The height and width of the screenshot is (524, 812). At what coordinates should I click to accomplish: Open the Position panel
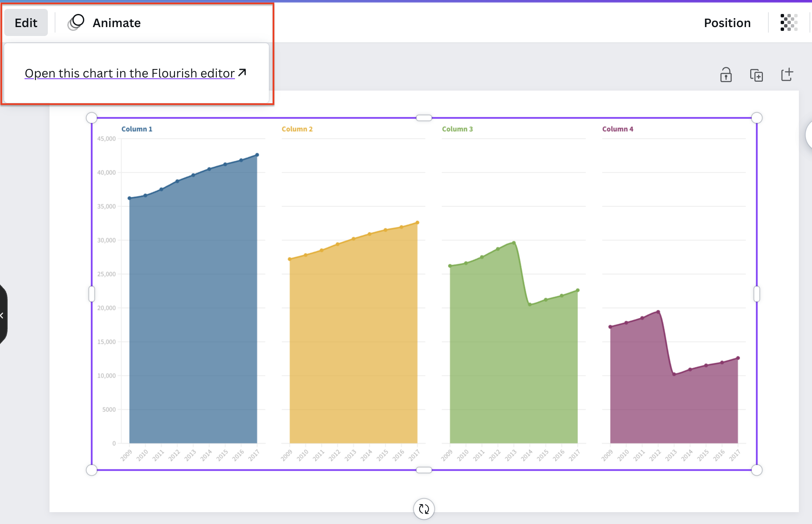[727, 23]
